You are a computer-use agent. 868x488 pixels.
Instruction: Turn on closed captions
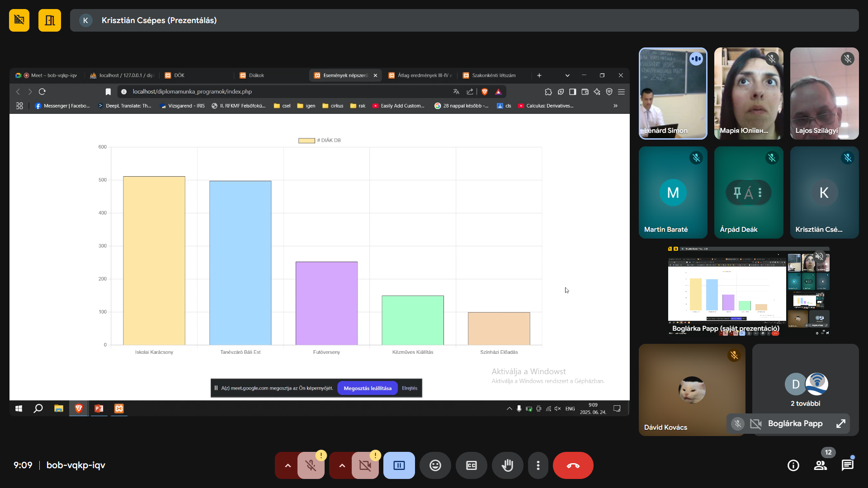[x=471, y=465]
